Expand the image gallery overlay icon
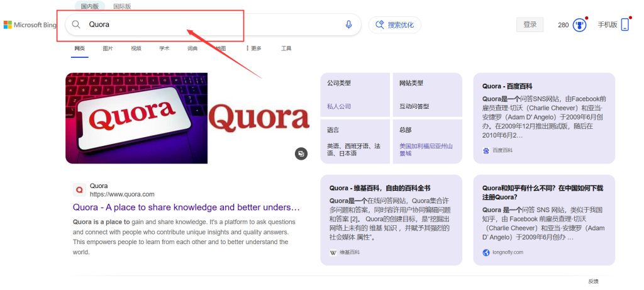 click(301, 153)
